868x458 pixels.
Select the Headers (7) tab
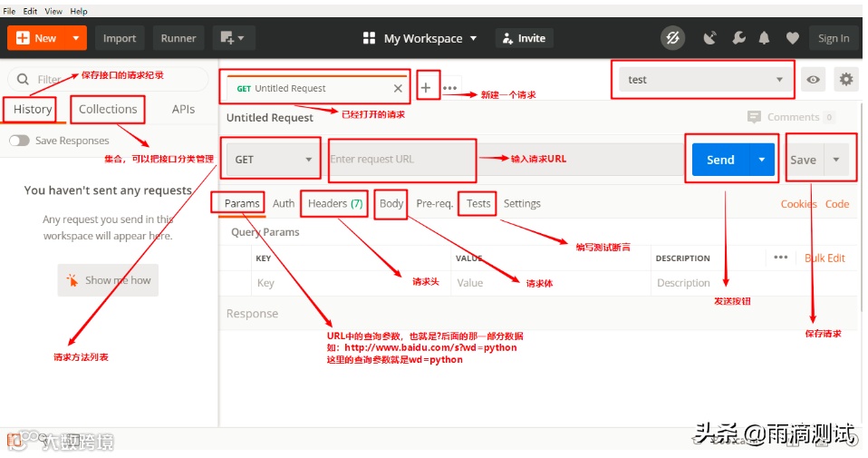click(x=335, y=203)
